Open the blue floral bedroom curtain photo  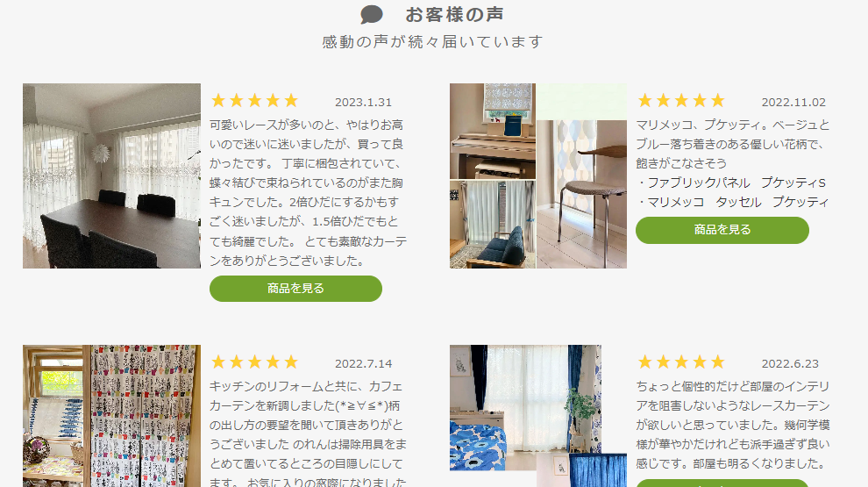tap(538, 416)
